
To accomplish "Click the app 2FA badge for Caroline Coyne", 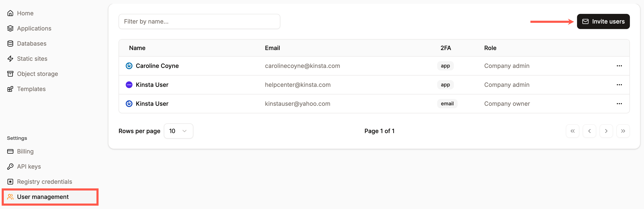I will [445, 66].
